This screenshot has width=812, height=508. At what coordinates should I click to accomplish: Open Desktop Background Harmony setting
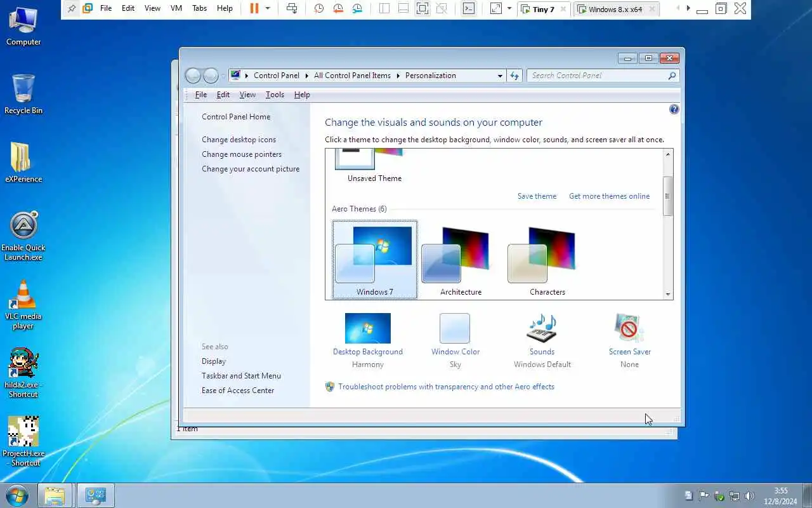[368, 341]
